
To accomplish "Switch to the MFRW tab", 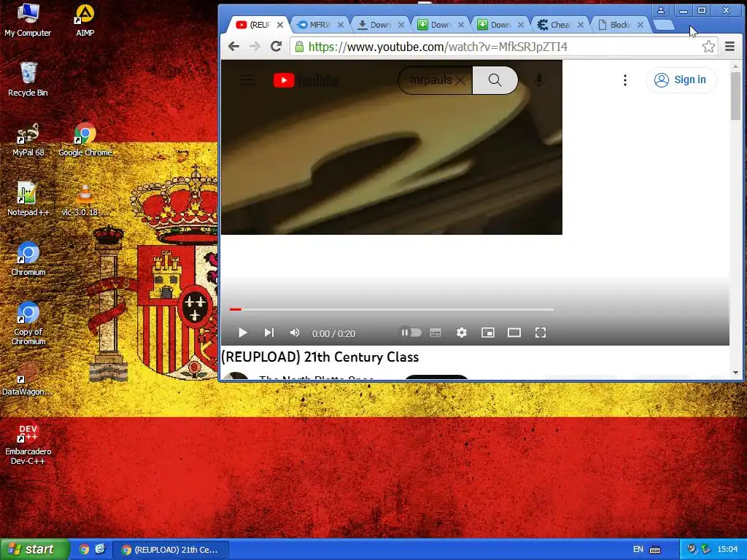I will pos(320,25).
